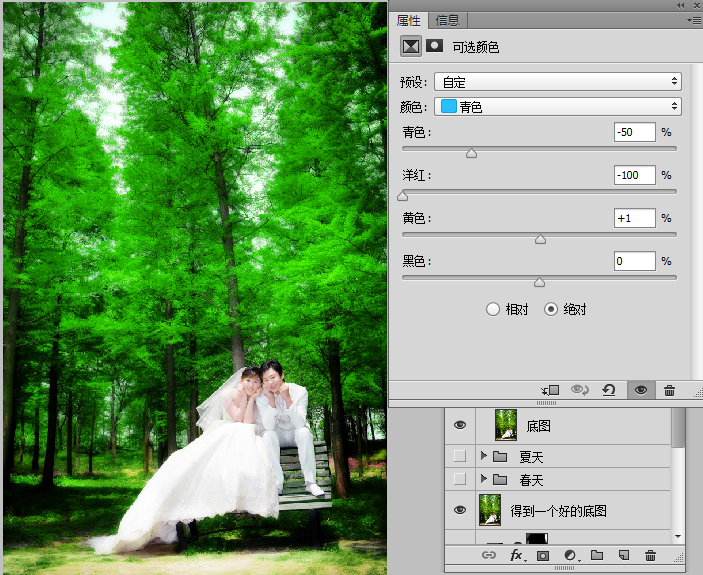
Task: Click the black layer mask thumbnail
Action: (x=537, y=538)
